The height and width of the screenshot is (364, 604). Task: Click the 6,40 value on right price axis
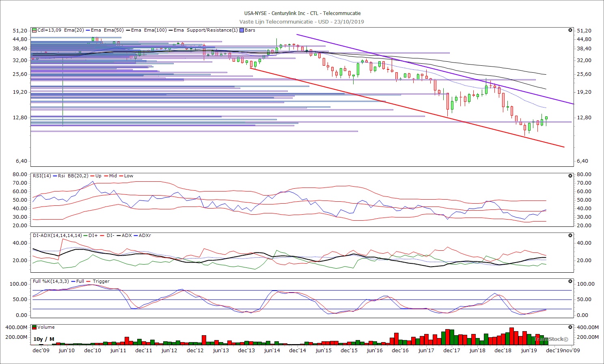[582, 161]
